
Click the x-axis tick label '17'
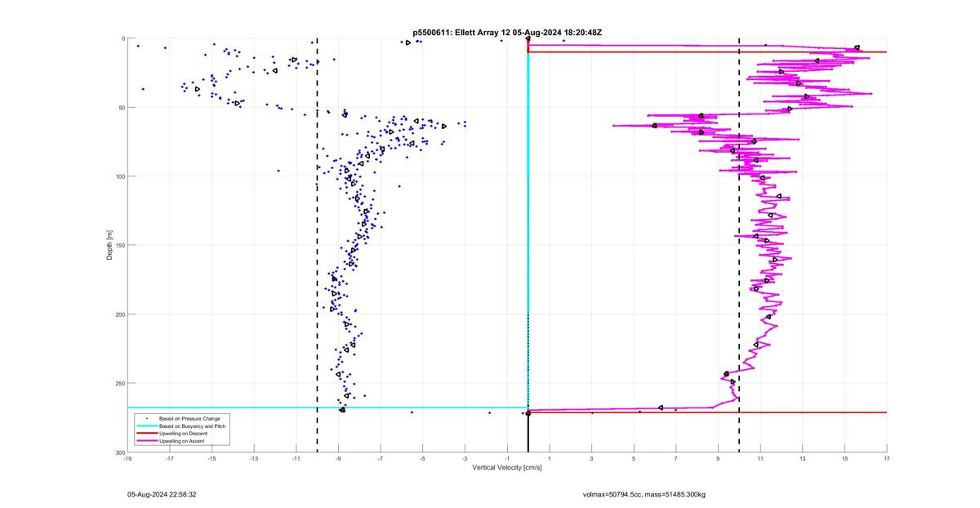point(887,458)
